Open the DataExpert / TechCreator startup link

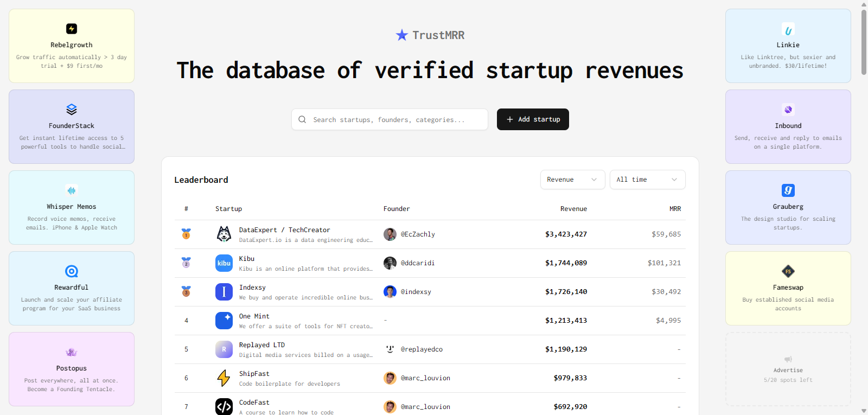tap(284, 230)
